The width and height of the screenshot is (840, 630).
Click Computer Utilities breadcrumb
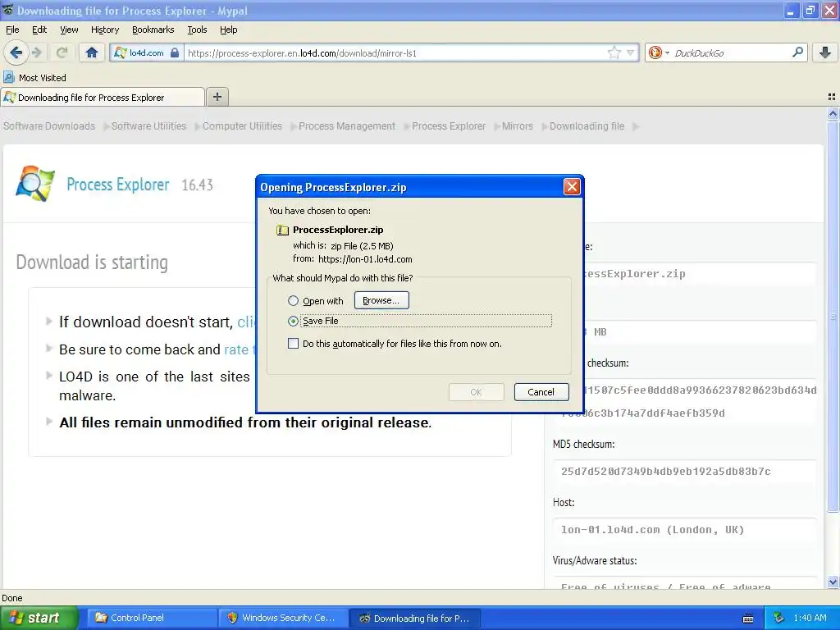(x=242, y=126)
